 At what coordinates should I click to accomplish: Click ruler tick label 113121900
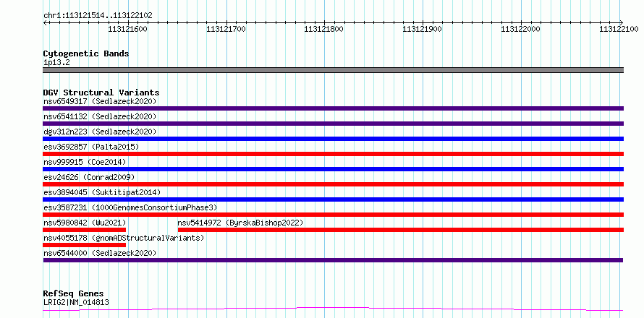[x=423, y=29]
